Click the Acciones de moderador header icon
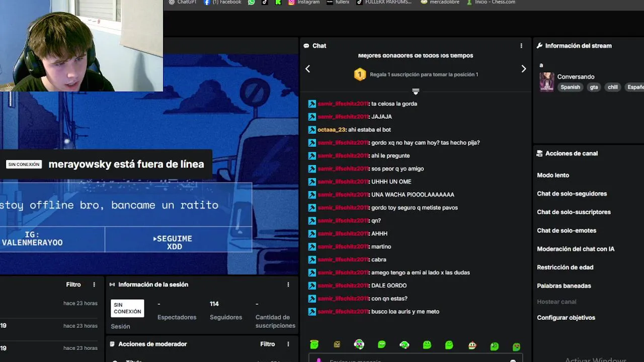The width and height of the screenshot is (644, 362). (112, 344)
